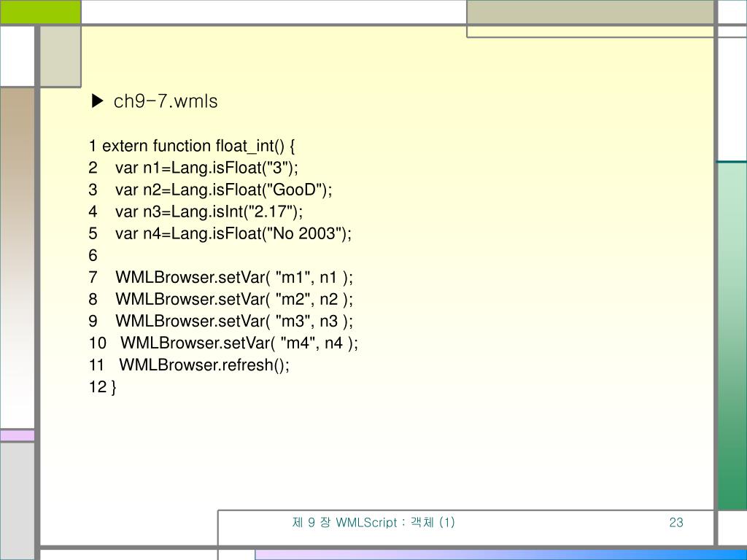The image size is (747, 560).
Task: Click the slide page number 23
Action: [x=676, y=522]
